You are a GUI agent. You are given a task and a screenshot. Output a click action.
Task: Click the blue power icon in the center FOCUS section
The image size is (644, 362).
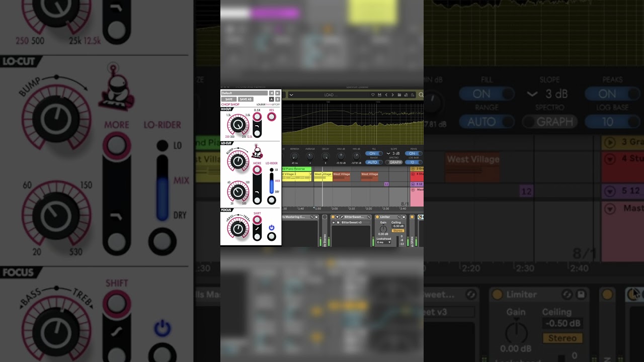click(272, 228)
